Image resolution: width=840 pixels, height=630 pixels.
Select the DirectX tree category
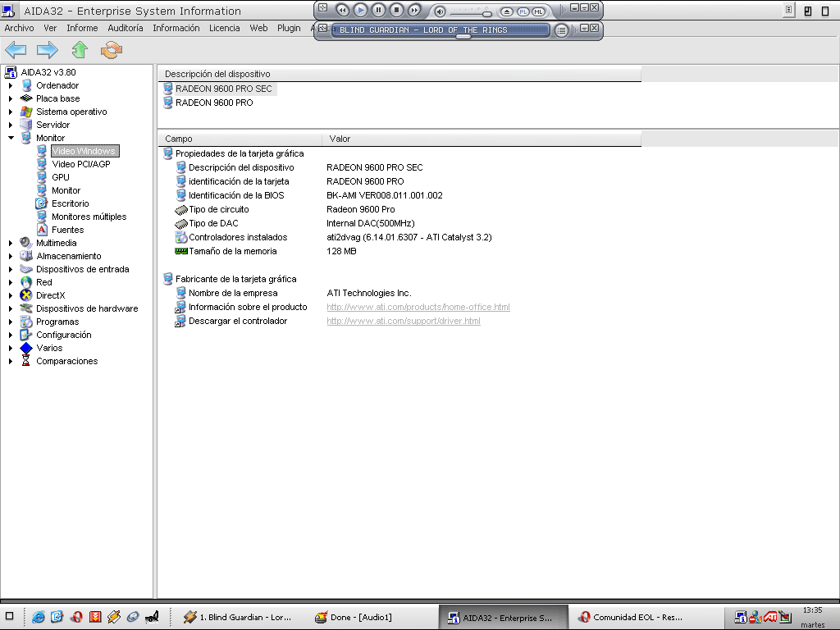coord(50,295)
